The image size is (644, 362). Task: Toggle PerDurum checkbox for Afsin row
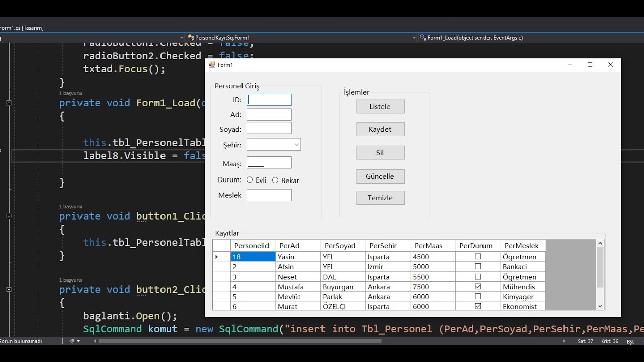[478, 267]
